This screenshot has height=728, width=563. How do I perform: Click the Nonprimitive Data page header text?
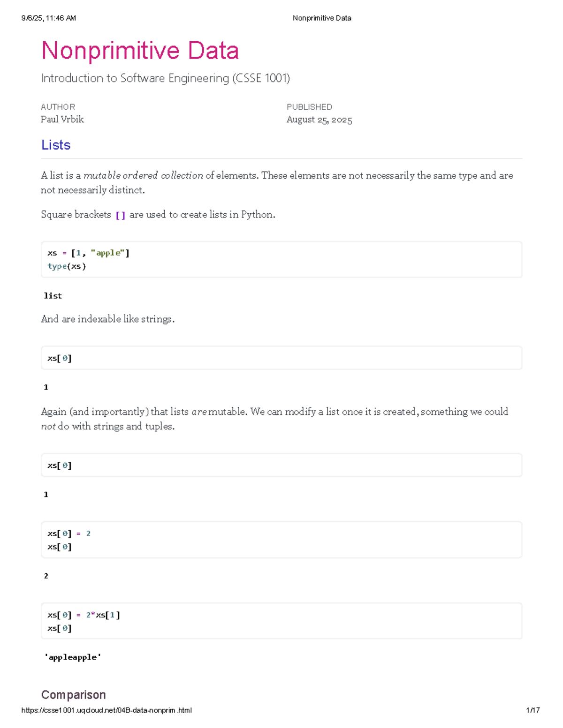322,18
